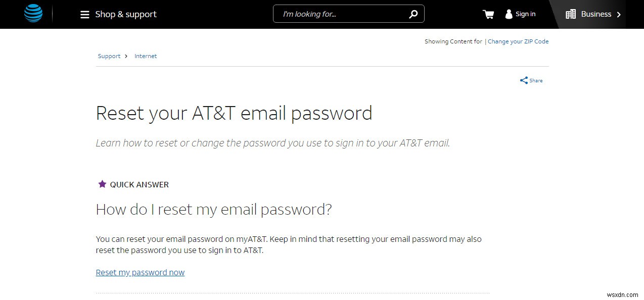The height and width of the screenshot is (300, 644).
Task: Click the search magnifier icon
Action: pos(413,14)
